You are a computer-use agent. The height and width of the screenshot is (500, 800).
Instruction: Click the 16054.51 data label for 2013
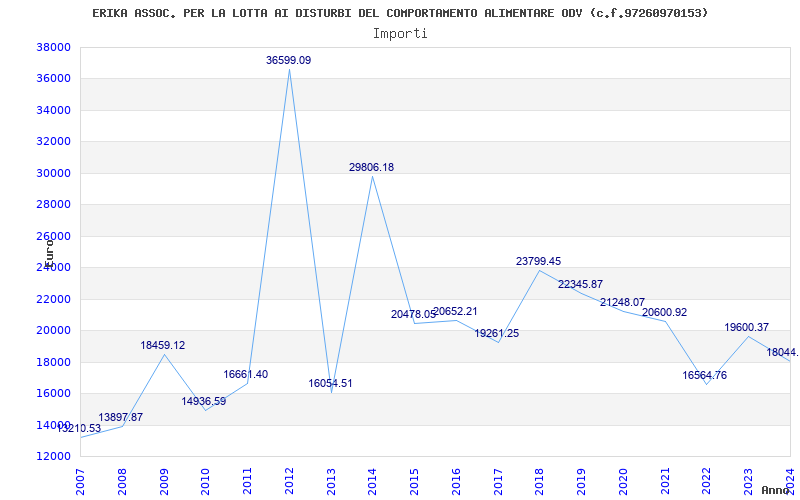[x=330, y=383]
